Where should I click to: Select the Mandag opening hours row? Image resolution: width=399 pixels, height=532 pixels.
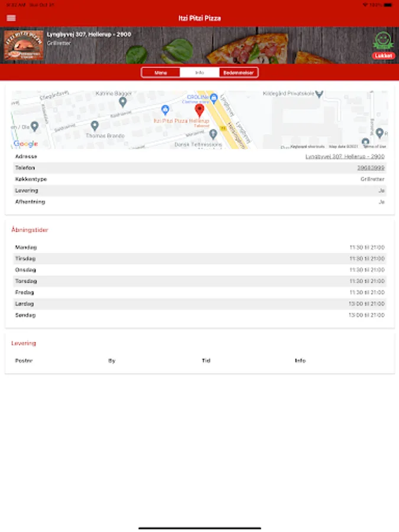[200, 247]
